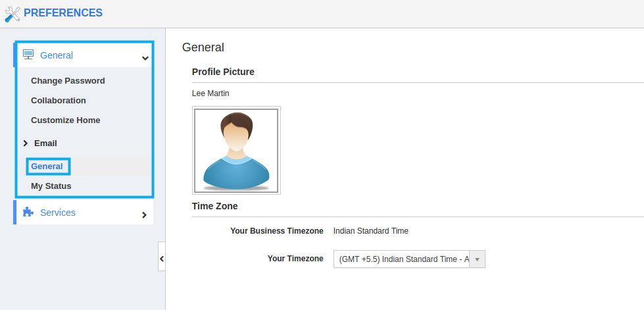Click the Indian Standard Time timezone field

pos(409,259)
